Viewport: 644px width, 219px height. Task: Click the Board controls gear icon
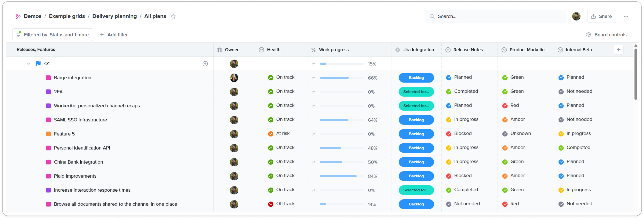588,34
